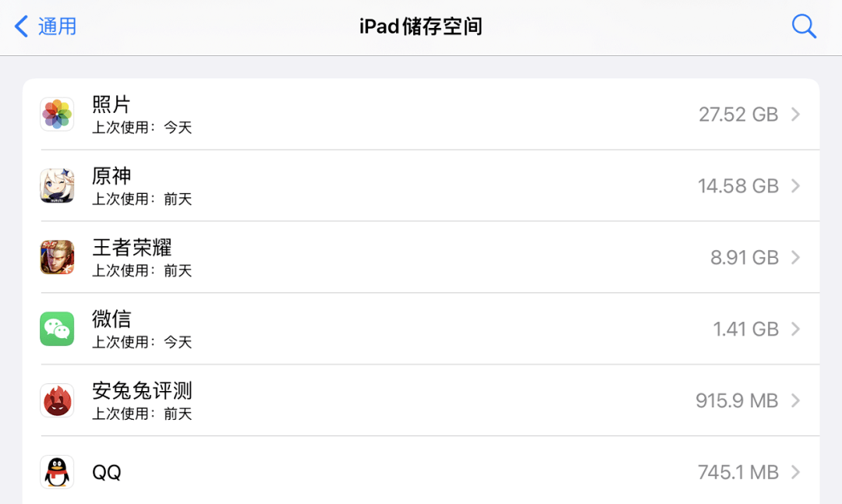Tap the Genshin Impact (原神) app icon

tap(57, 186)
